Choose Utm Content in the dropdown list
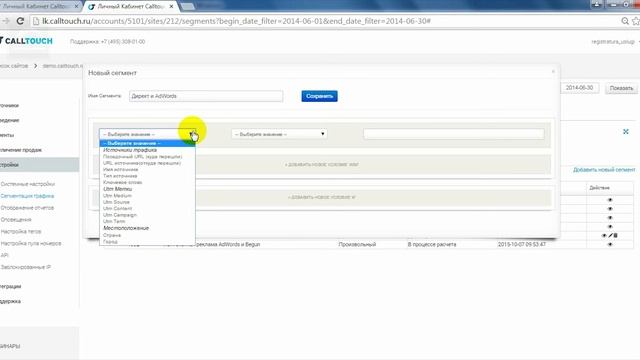The width and height of the screenshot is (640, 360). click(x=118, y=209)
